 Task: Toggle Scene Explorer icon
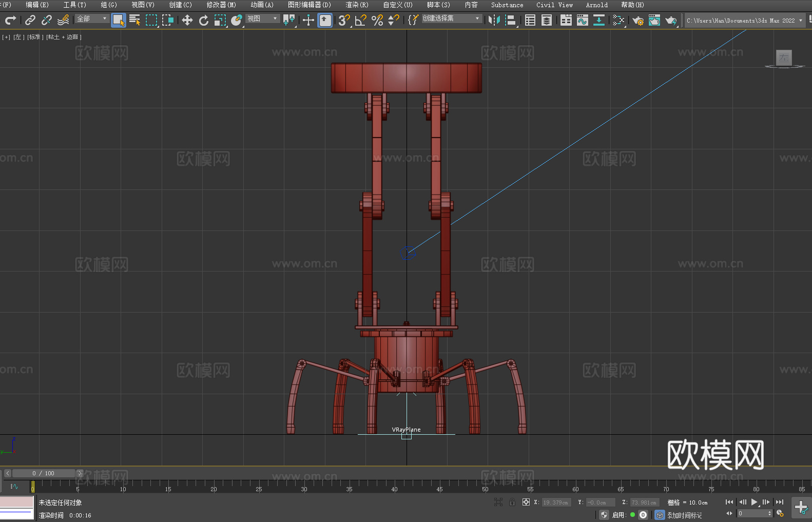(x=530, y=20)
